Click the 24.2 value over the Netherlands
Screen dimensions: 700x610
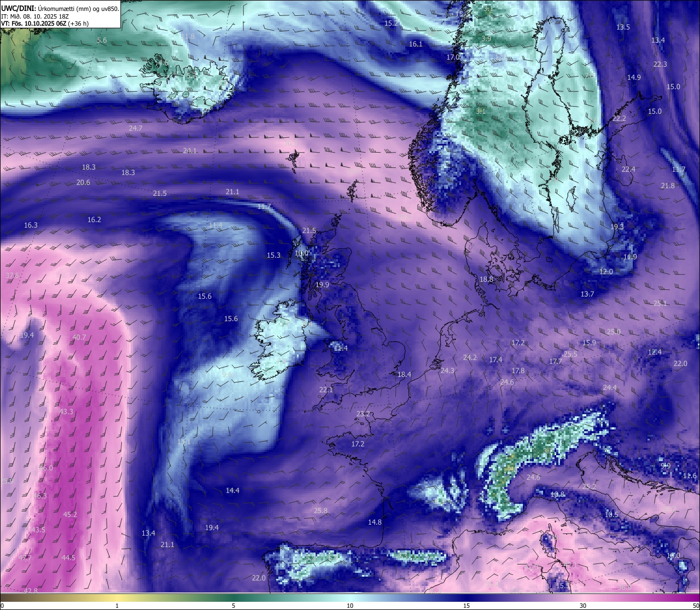pos(470,358)
